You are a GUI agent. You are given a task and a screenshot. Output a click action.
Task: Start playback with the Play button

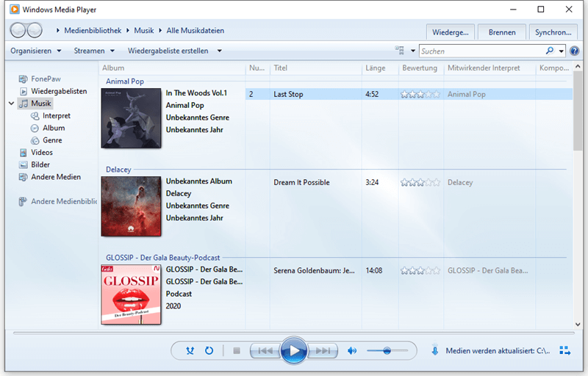pyautogui.click(x=294, y=350)
